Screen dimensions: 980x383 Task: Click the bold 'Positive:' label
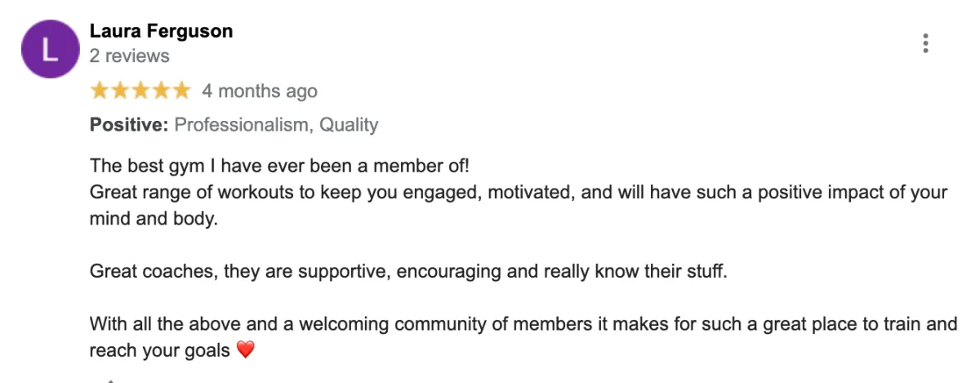(x=129, y=125)
